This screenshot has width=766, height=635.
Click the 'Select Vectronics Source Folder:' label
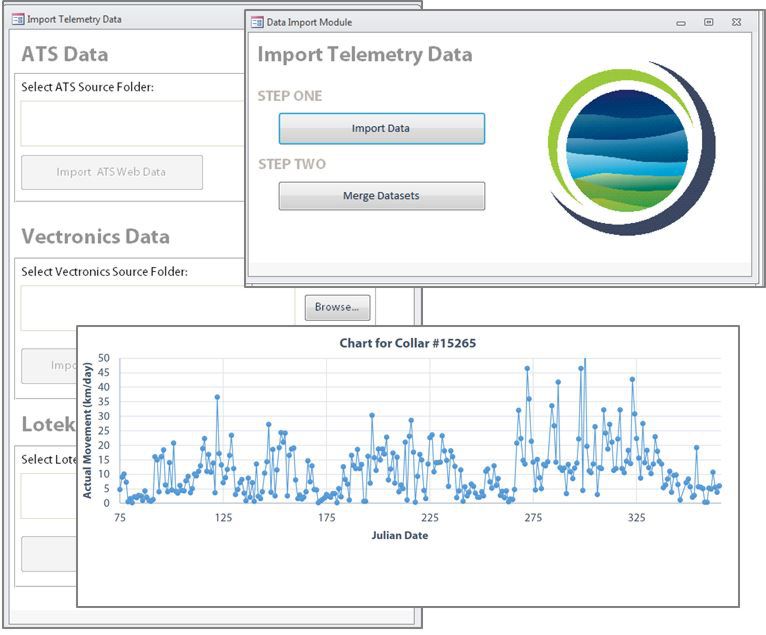tap(104, 272)
